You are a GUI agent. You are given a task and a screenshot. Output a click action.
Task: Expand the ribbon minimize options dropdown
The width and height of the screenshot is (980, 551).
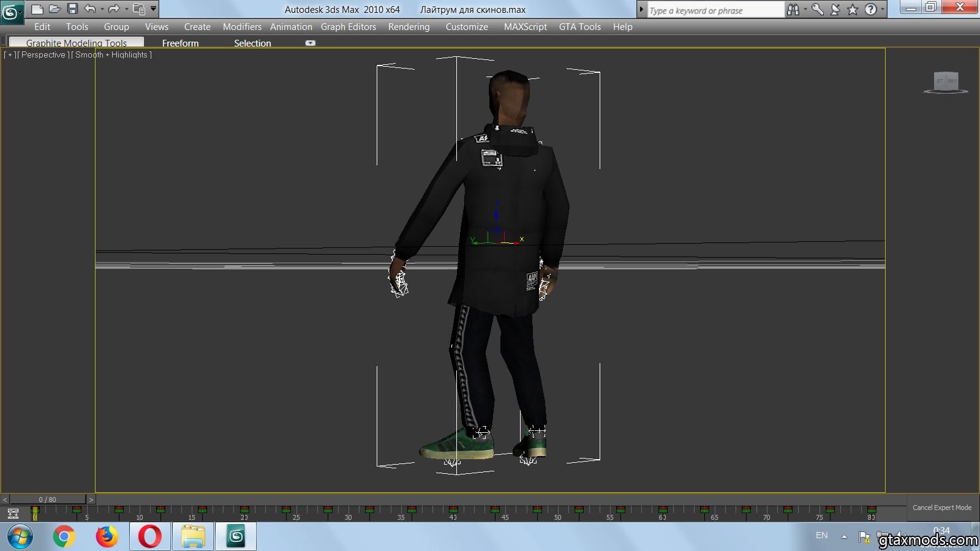(x=311, y=43)
